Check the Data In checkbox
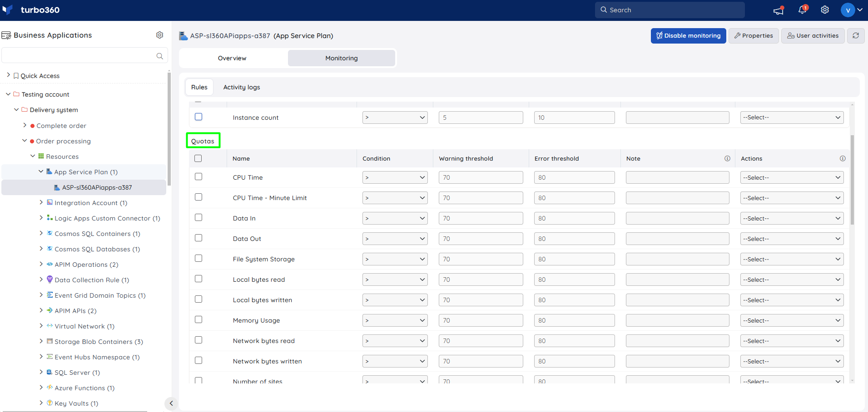 [x=198, y=217]
